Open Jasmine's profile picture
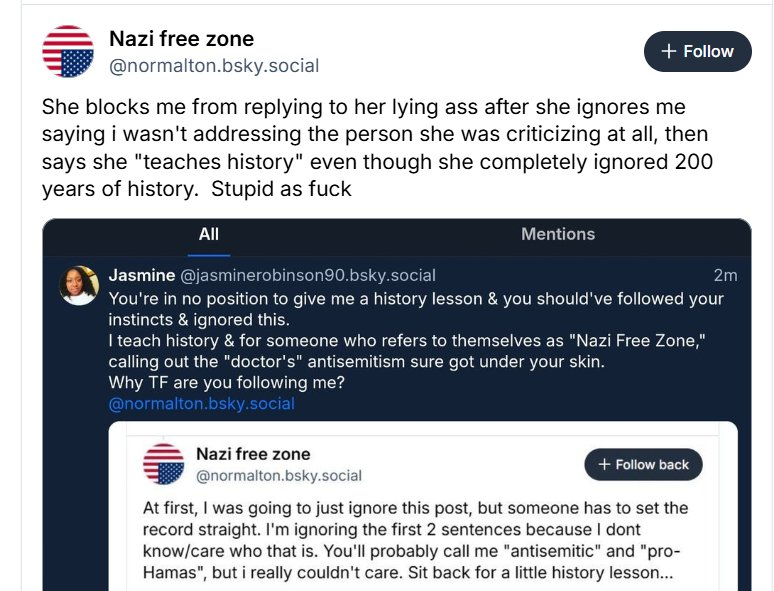This screenshot has width=774, height=591. pos(79,285)
